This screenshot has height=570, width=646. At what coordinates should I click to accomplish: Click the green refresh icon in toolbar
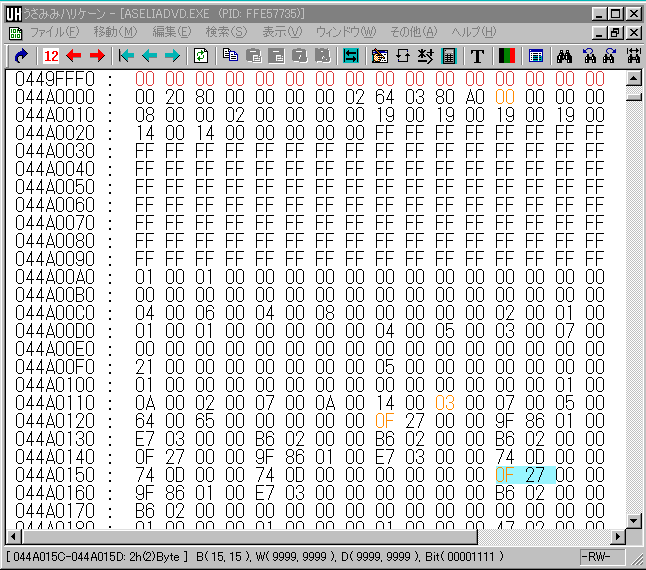(x=201, y=56)
